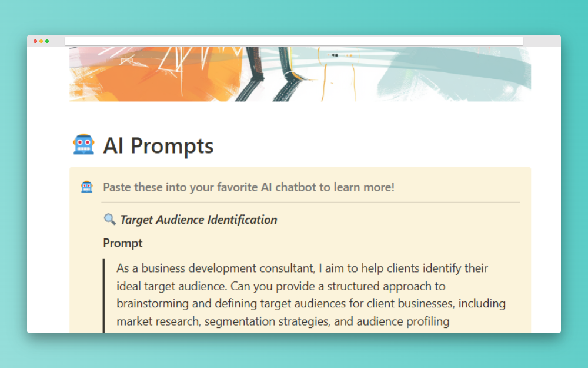The height and width of the screenshot is (368, 588).
Task: Click the 'Paste these into your favorite AI chatbot' text
Action: (248, 187)
